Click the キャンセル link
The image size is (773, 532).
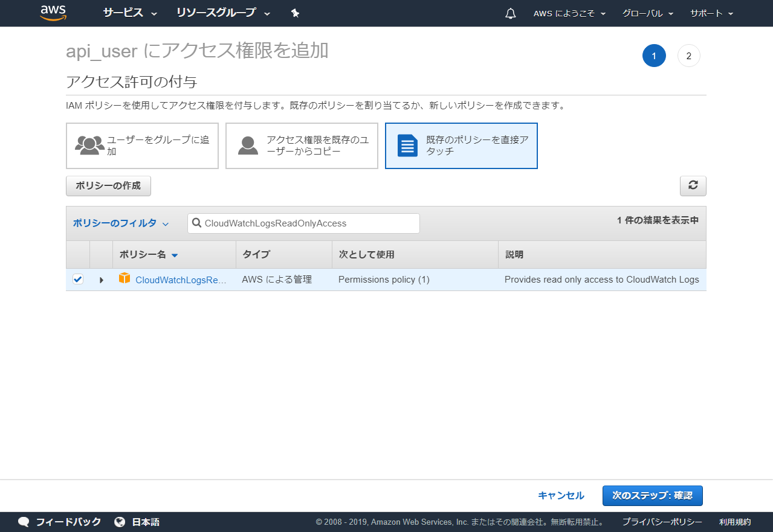(561, 496)
